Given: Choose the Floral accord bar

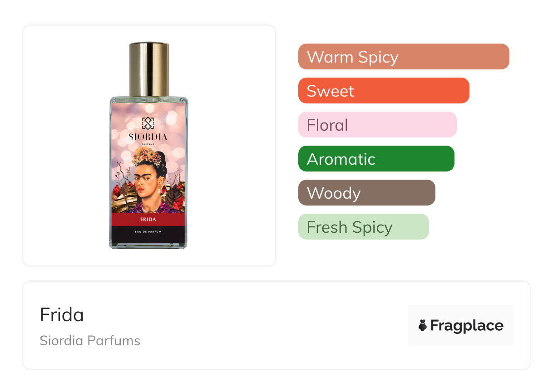Looking at the screenshot, I should [x=377, y=125].
